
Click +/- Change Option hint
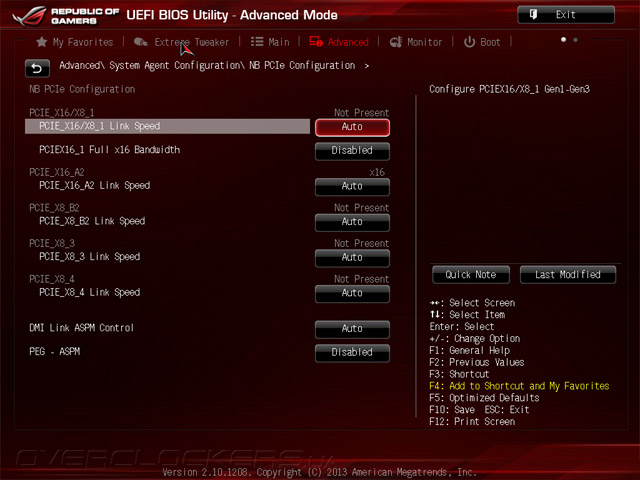point(475,339)
